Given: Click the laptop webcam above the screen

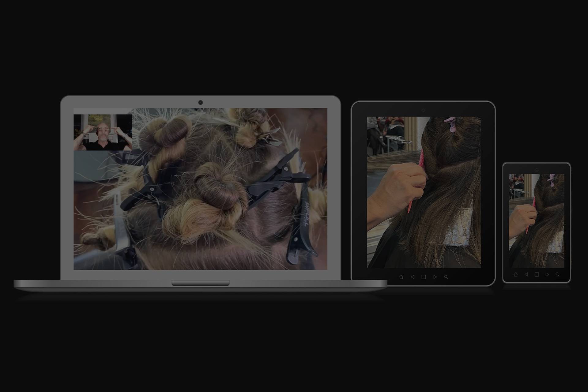Looking at the screenshot, I should 200,102.
